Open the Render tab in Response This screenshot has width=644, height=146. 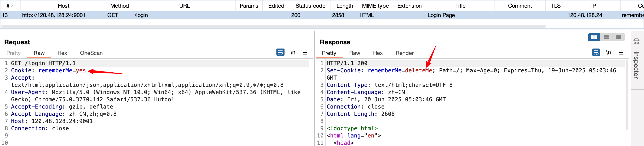click(x=404, y=53)
